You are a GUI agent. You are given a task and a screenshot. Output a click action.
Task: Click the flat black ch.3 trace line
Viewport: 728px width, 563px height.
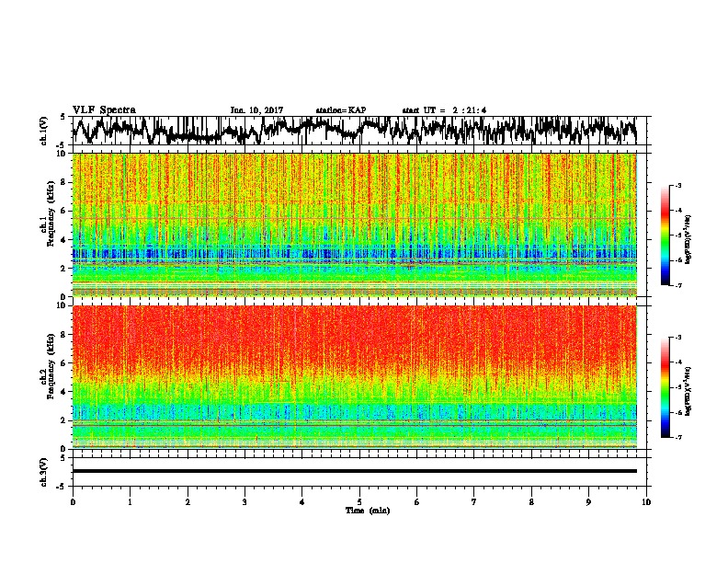click(x=355, y=471)
